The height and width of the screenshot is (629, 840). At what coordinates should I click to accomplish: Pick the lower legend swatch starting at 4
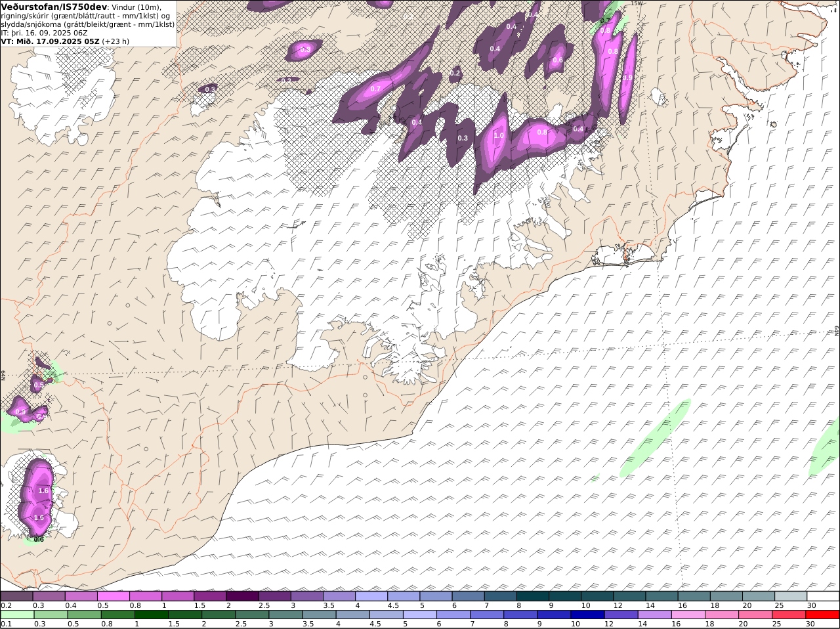tap(352, 615)
